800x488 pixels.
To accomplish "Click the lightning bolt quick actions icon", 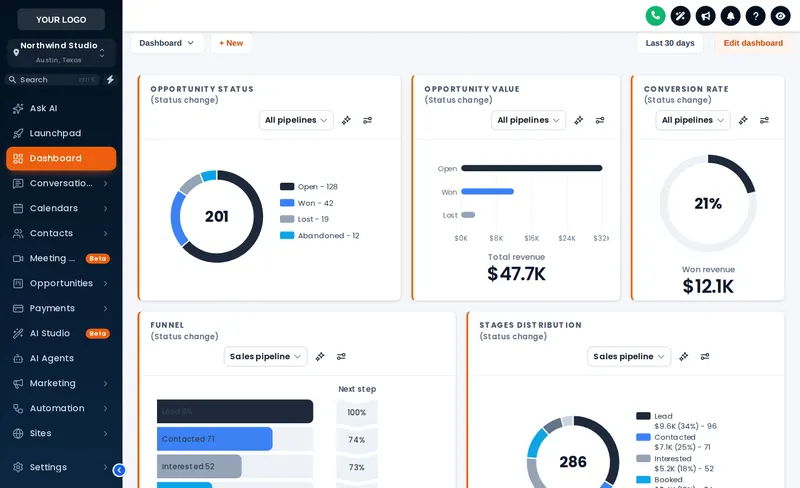I will point(110,80).
